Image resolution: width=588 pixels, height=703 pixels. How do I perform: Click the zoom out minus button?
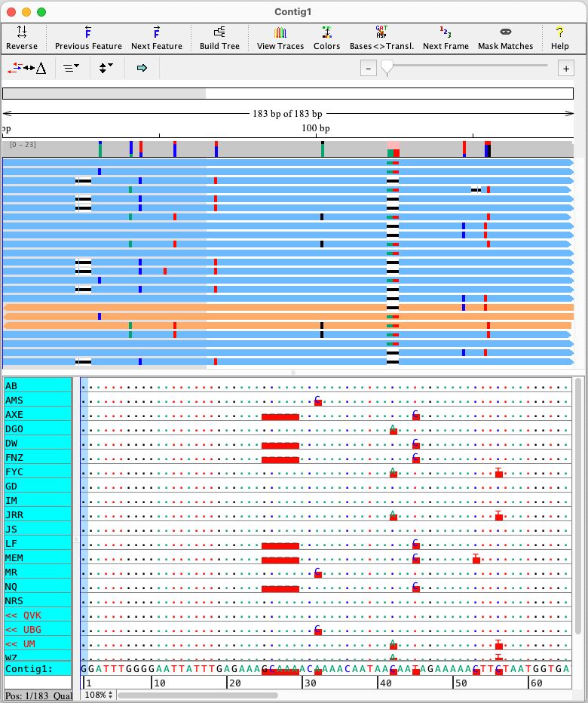click(369, 69)
